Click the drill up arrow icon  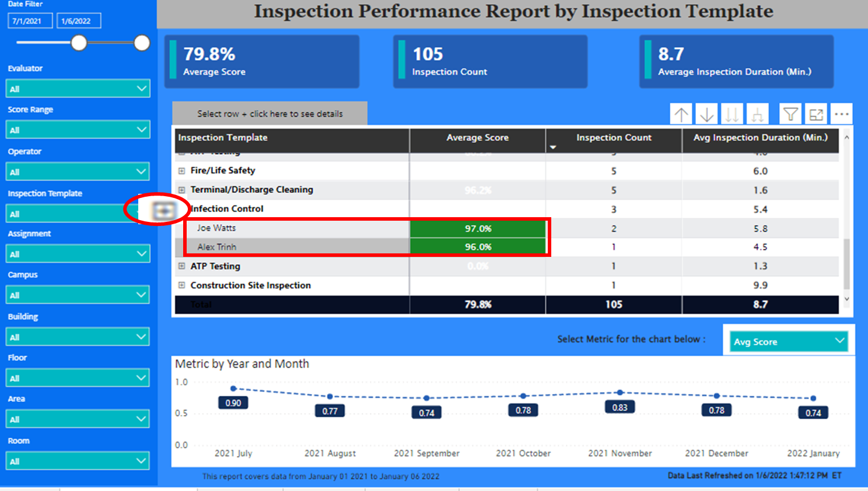(x=681, y=114)
